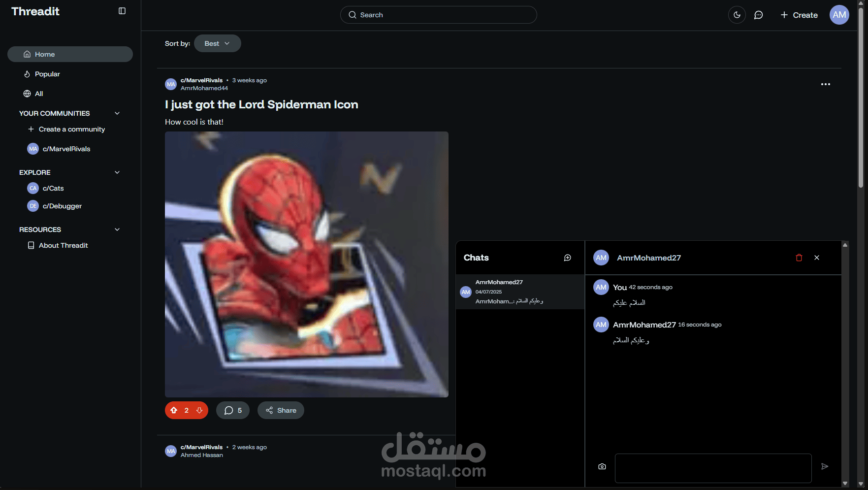
Task: Click the Create button
Action: (799, 15)
